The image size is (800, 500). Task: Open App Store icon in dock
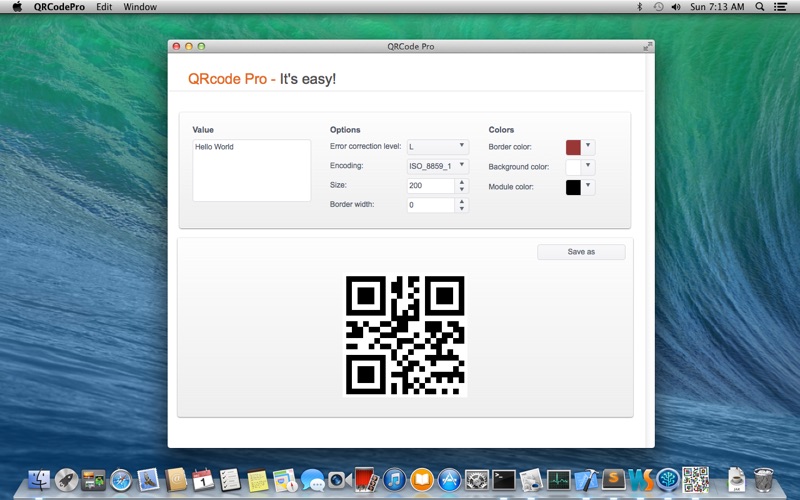[x=449, y=480]
